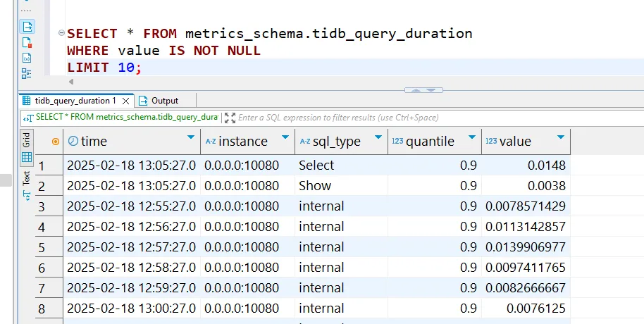Click the record mode circle icon in grid corner
This screenshot has width=644, height=324.
point(56,142)
